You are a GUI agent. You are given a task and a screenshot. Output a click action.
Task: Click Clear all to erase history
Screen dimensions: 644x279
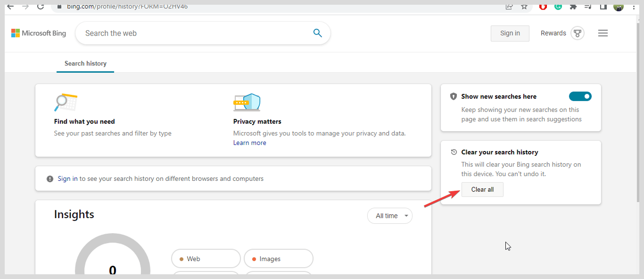tap(482, 189)
